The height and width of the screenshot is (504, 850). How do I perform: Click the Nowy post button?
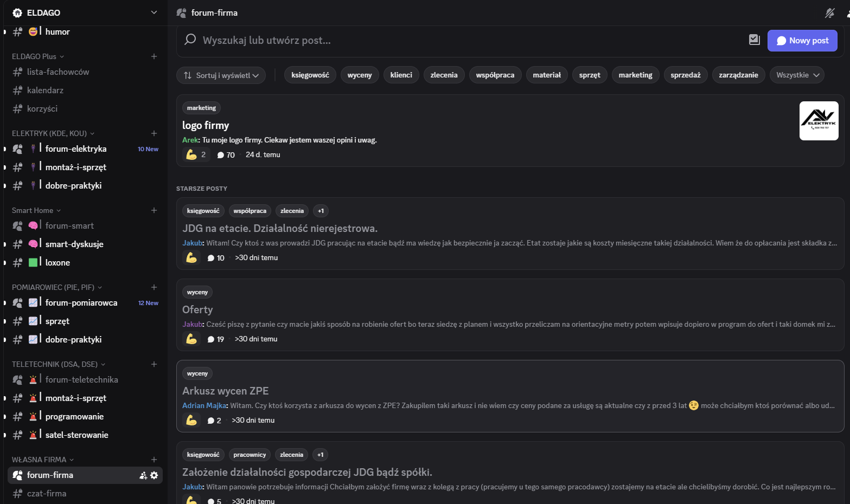click(x=802, y=41)
